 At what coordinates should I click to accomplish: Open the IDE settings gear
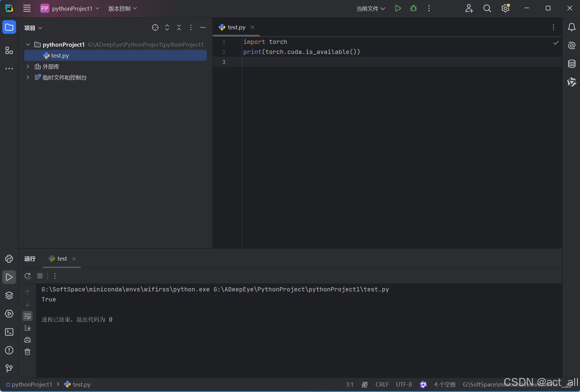[x=505, y=8]
